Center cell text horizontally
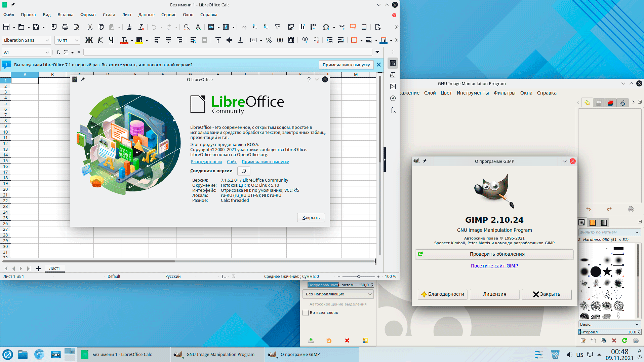 click(x=168, y=40)
